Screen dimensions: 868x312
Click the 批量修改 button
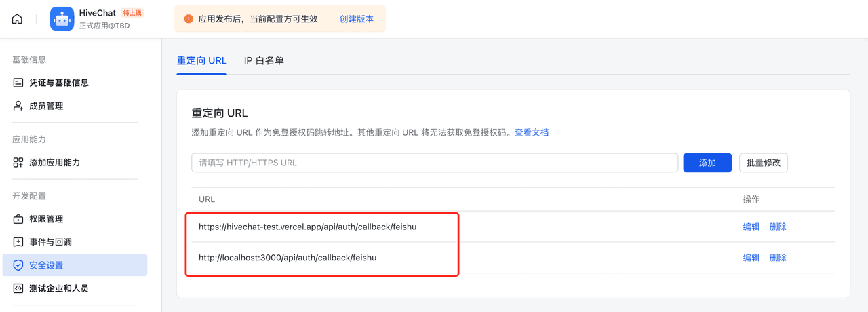764,163
